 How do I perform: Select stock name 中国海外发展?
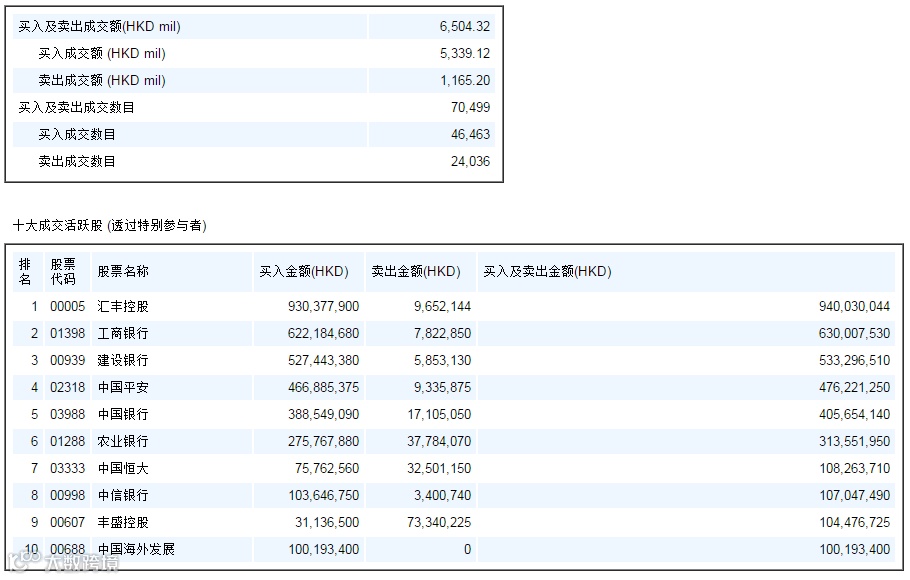pos(136,549)
